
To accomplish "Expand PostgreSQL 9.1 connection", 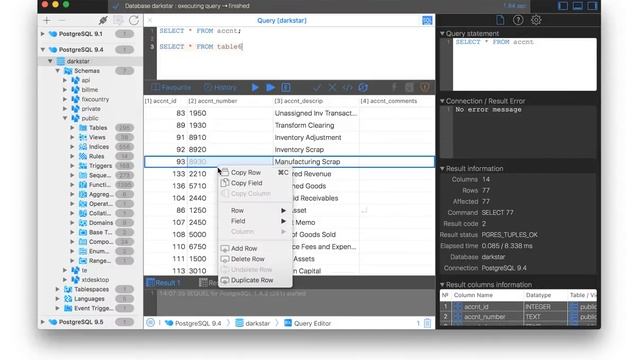I will pyautogui.click(x=43, y=34).
